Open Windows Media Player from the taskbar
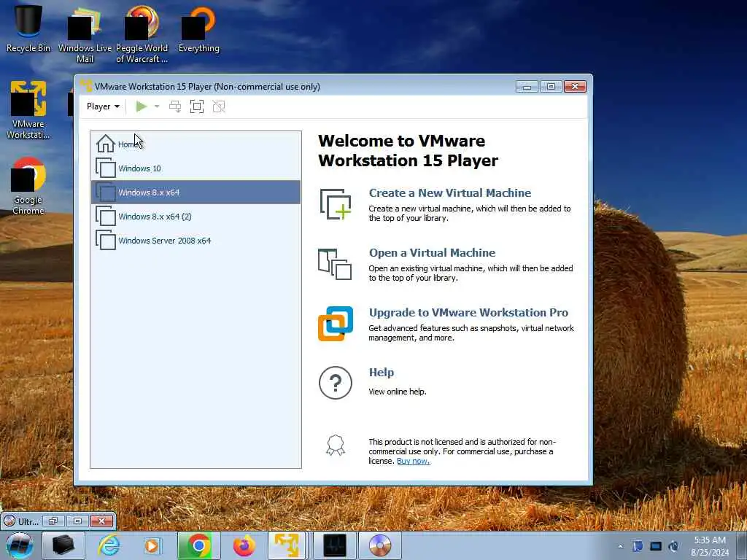This screenshot has height=560, width=747. coord(152,545)
